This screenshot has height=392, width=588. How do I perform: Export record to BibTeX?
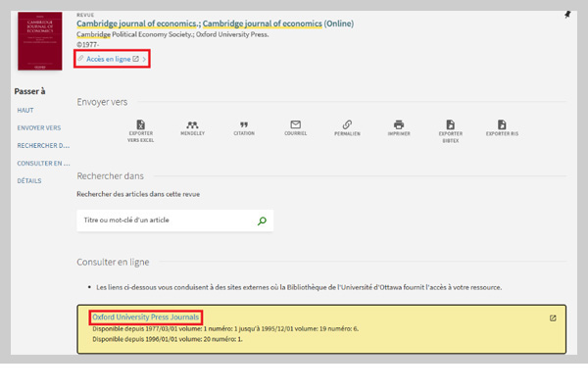451,131
